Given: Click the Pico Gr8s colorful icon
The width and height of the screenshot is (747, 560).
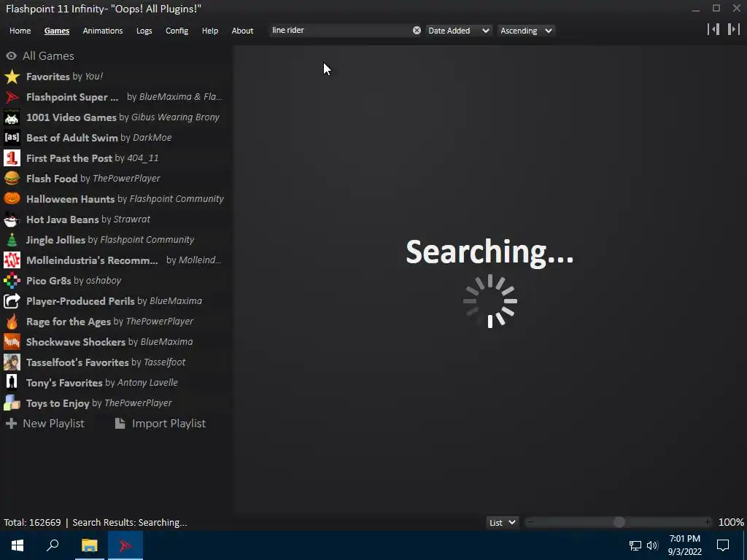Looking at the screenshot, I should click(x=12, y=281).
